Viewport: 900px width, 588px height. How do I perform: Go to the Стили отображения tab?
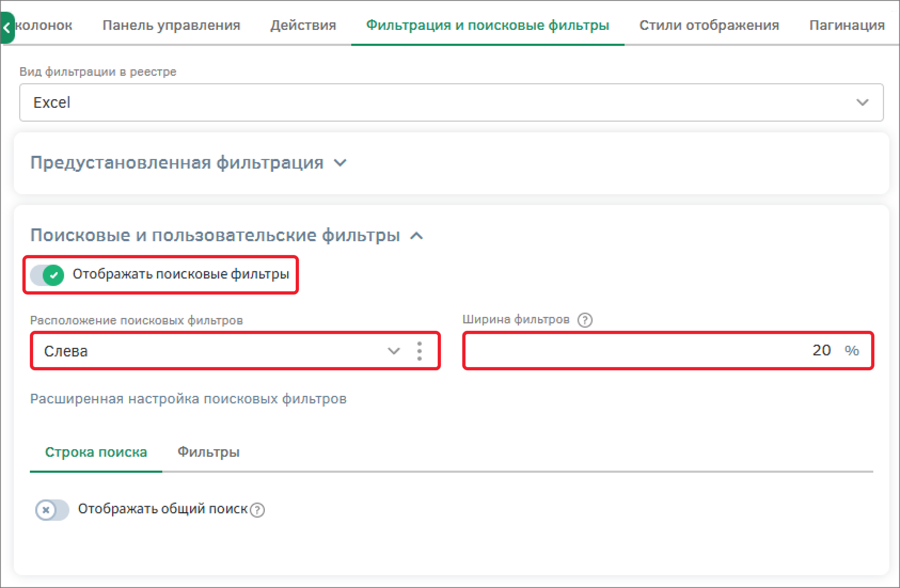coord(709,25)
